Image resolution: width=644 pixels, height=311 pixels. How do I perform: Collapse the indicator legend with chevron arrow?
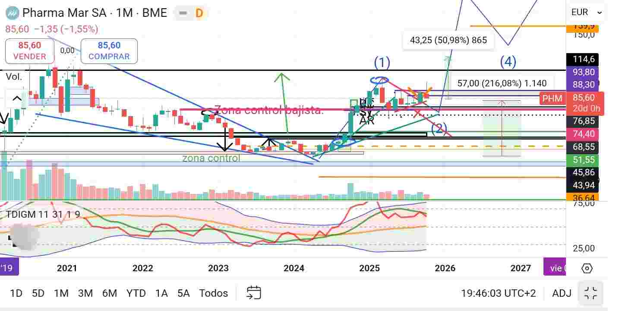(16, 99)
